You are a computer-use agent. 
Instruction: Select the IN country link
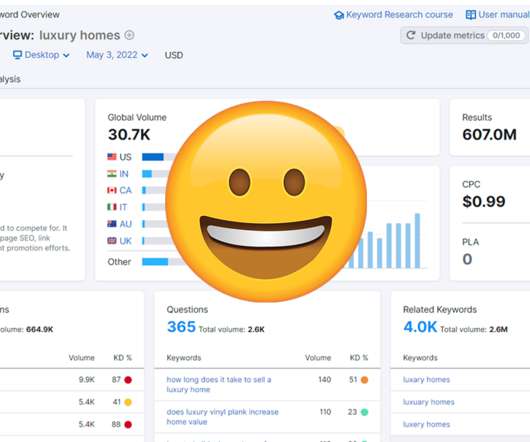click(124, 174)
